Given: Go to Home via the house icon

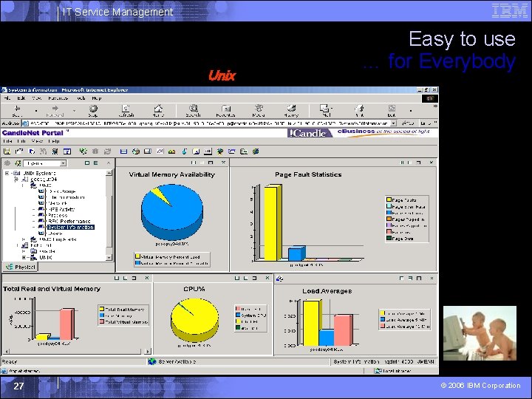Looking at the screenshot, I should pos(158,110).
